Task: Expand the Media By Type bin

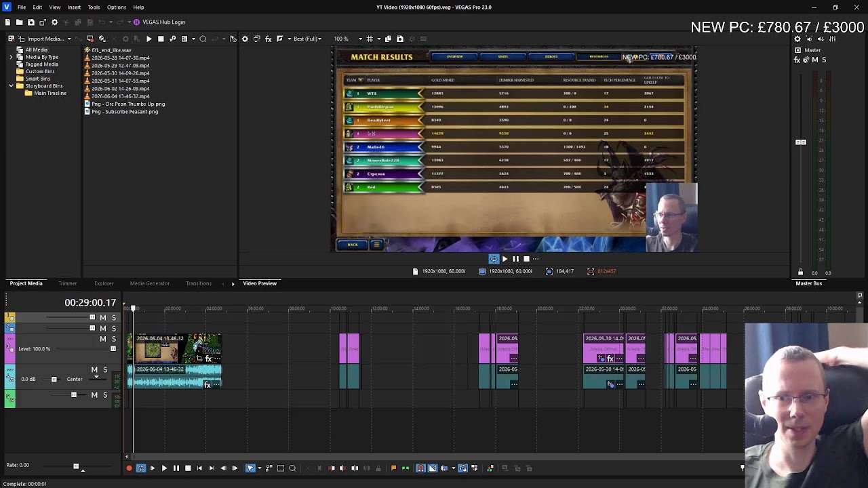Action: [x=12, y=57]
